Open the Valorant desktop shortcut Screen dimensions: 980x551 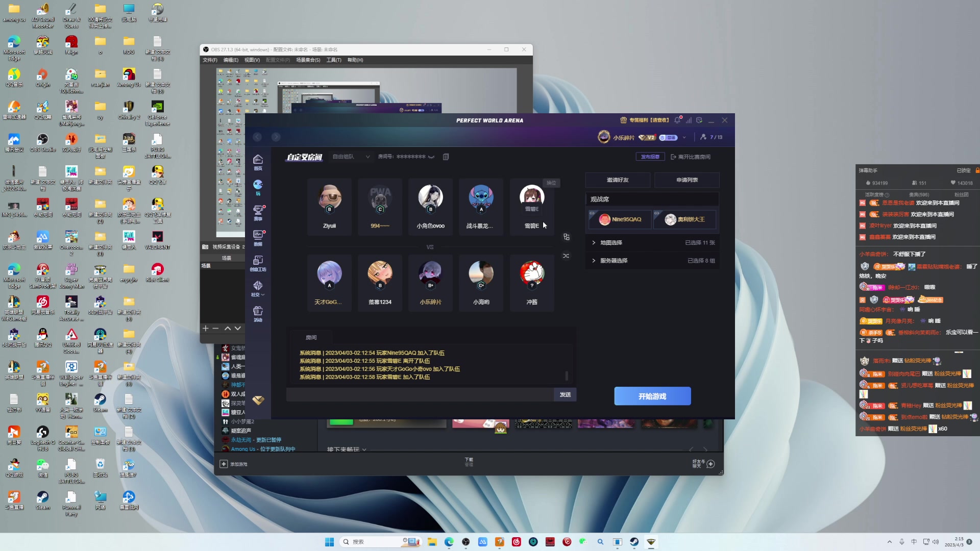[x=157, y=239]
